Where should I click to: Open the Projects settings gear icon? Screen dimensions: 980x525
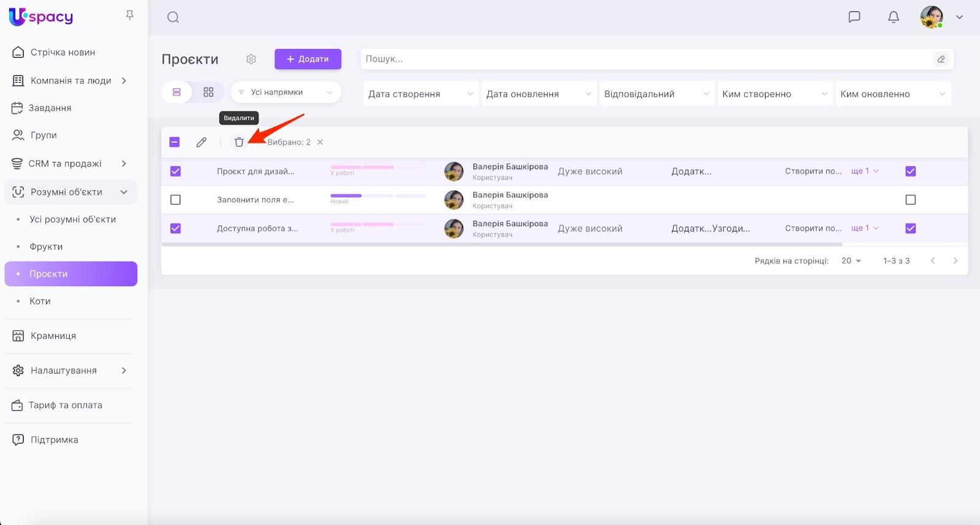(x=251, y=59)
